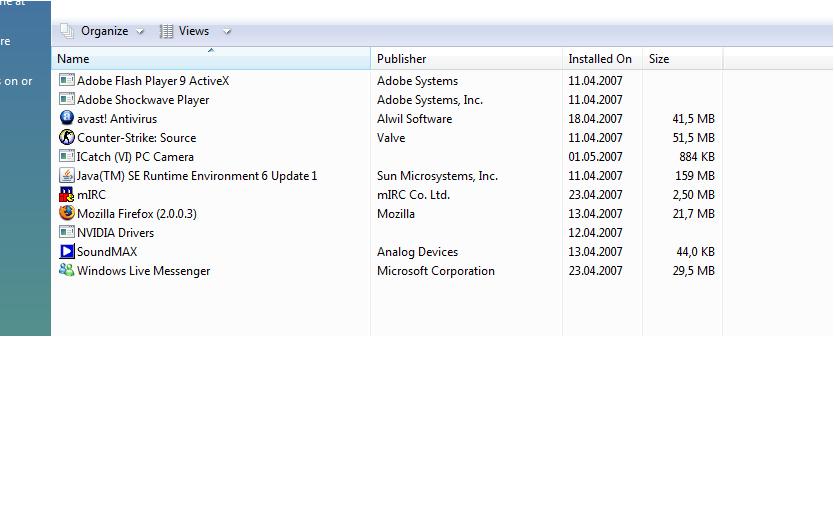Click the 29,5 MB size value

[693, 271]
